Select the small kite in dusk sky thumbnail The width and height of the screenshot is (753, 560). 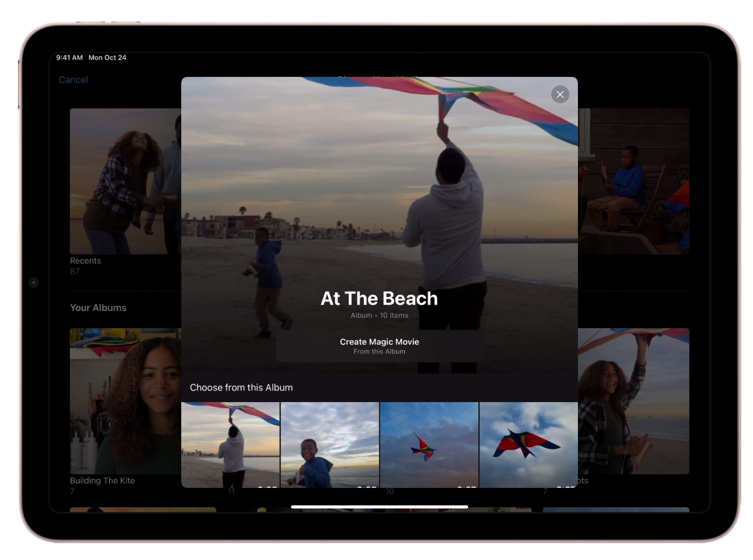coord(429,445)
